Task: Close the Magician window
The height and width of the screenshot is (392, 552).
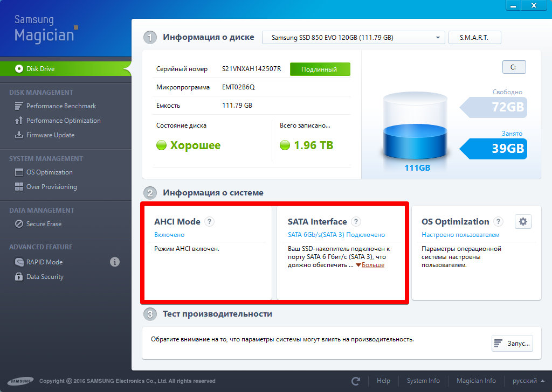Action: pyautogui.click(x=534, y=5)
